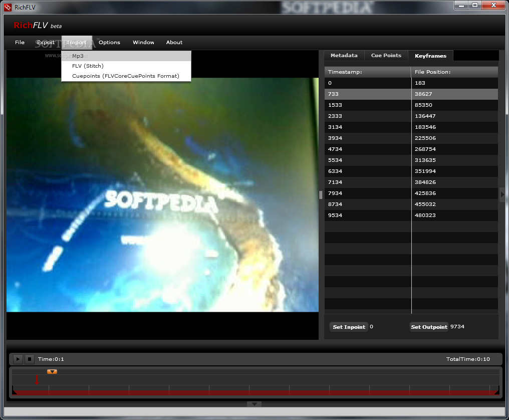The width and height of the screenshot is (509, 420).
Task: Click the panel divider grip handle
Action: click(x=321, y=194)
